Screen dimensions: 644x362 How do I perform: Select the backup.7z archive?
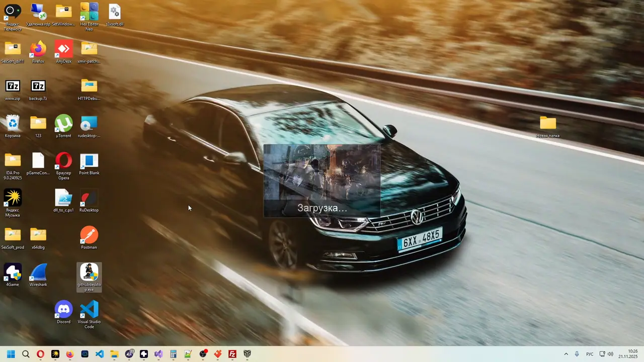(x=38, y=89)
